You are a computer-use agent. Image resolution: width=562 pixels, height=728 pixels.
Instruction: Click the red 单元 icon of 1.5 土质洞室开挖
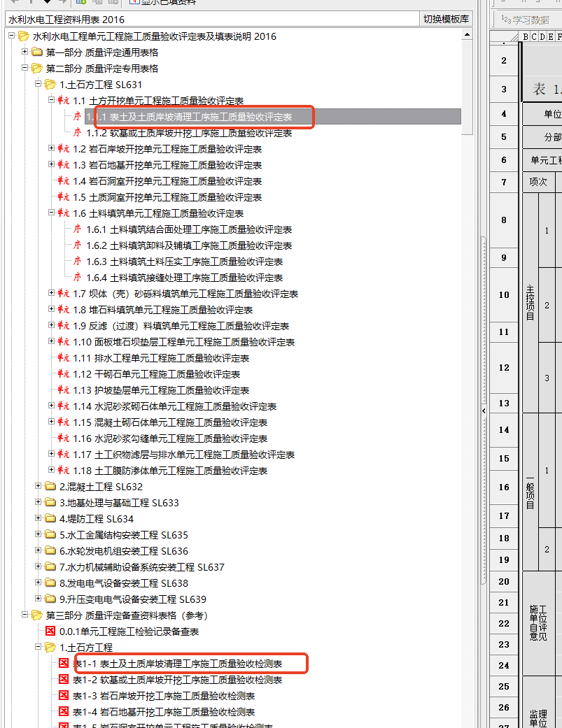(x=64, y=197)
